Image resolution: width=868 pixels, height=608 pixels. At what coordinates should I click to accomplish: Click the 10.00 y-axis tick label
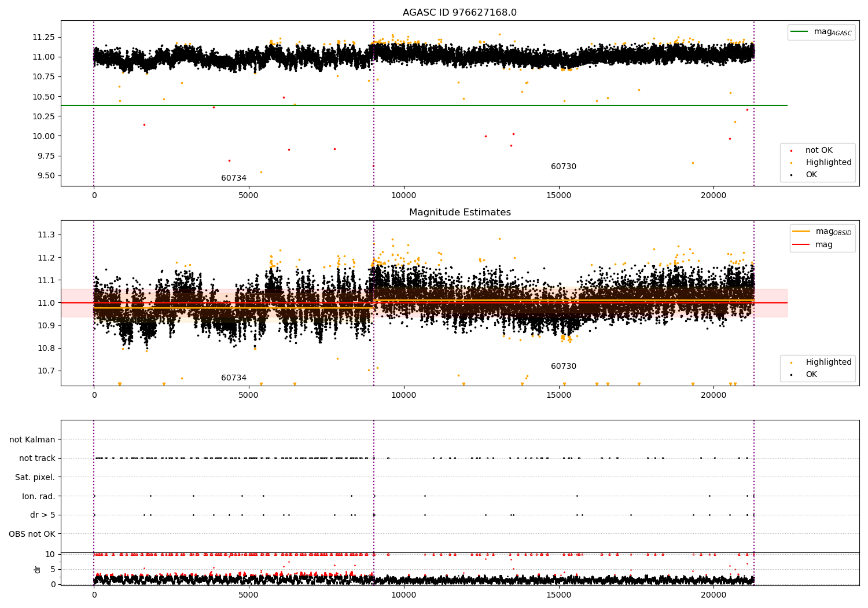[43, 137]
